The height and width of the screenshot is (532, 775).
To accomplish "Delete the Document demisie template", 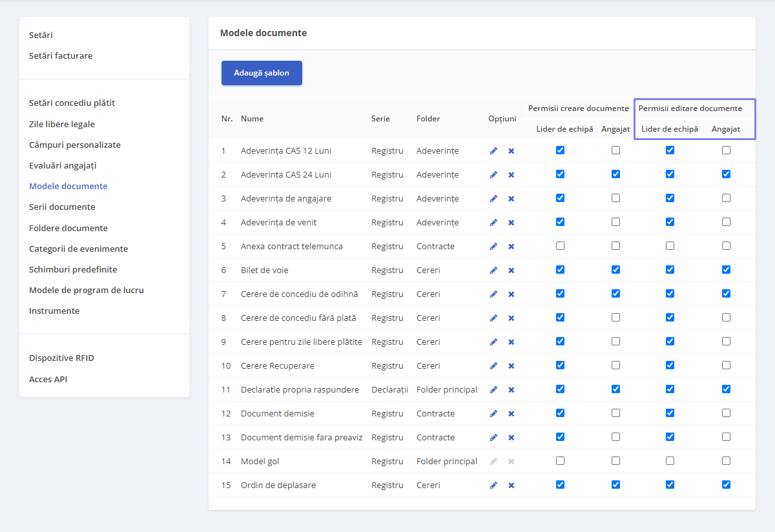I will (511, 413).
